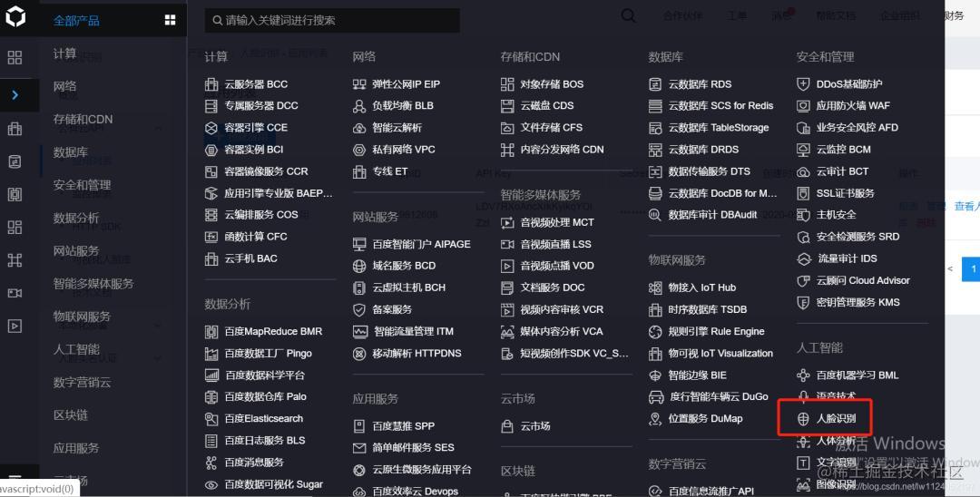Select 物联网服务 category in left list
The image size is (980, 497).
pyautogui.click(x=82, y=316)
